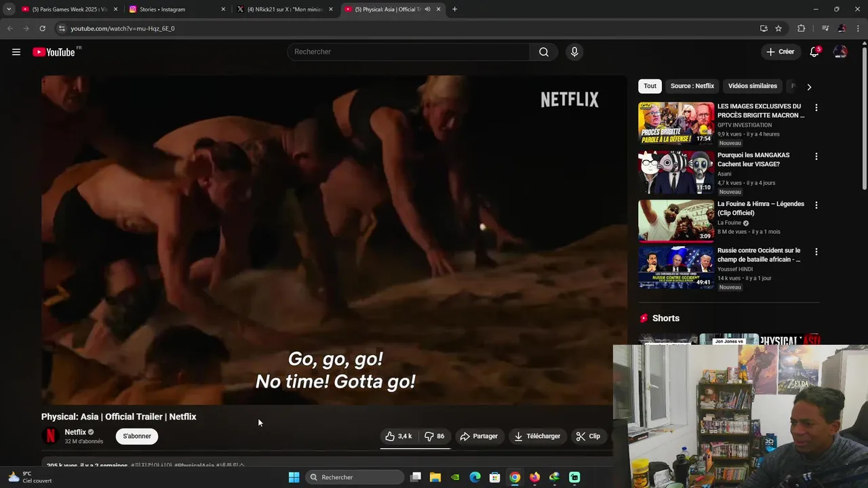Start voice search with the microphone

pos(574,52)
